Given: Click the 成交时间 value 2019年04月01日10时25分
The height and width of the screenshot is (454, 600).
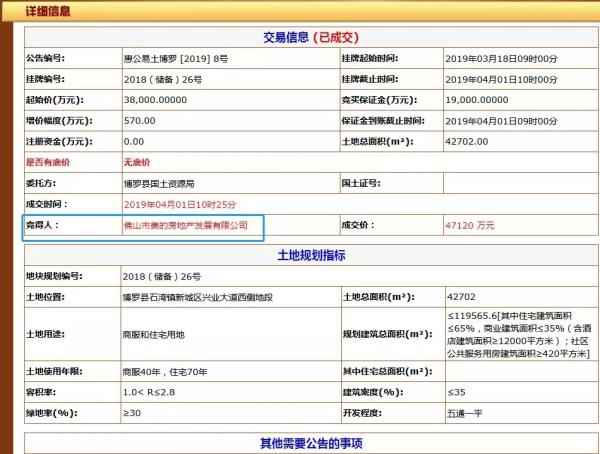Looking at the screenshot, I should click(170, 204).
